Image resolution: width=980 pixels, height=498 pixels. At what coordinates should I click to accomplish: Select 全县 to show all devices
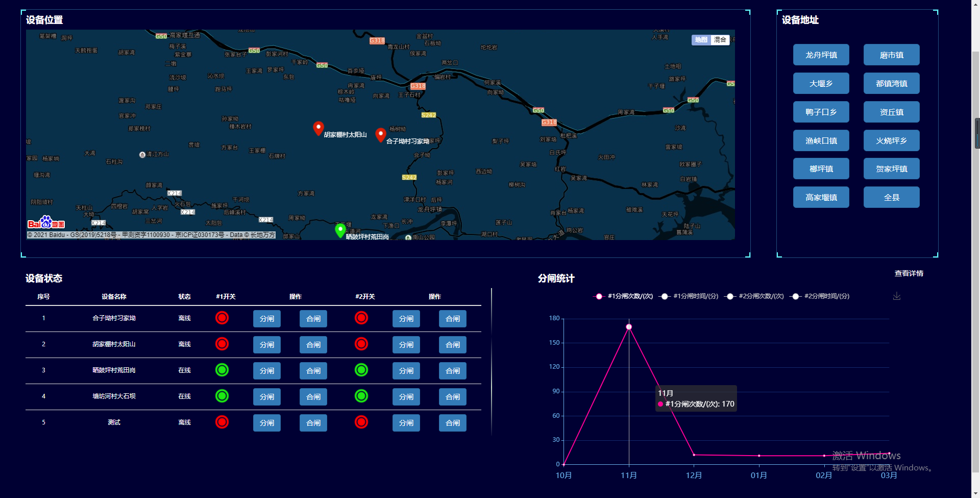(891, 197)
